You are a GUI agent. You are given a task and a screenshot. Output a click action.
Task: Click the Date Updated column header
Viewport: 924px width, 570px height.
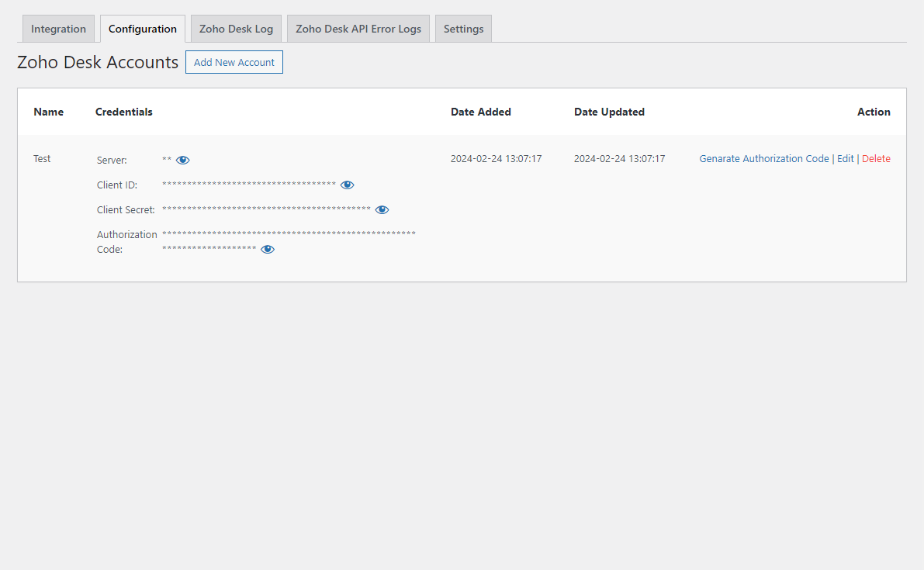pos(609,112)
